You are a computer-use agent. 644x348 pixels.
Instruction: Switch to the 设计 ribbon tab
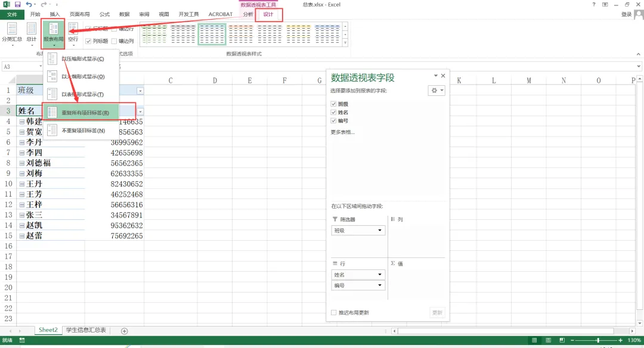[268, 14]
